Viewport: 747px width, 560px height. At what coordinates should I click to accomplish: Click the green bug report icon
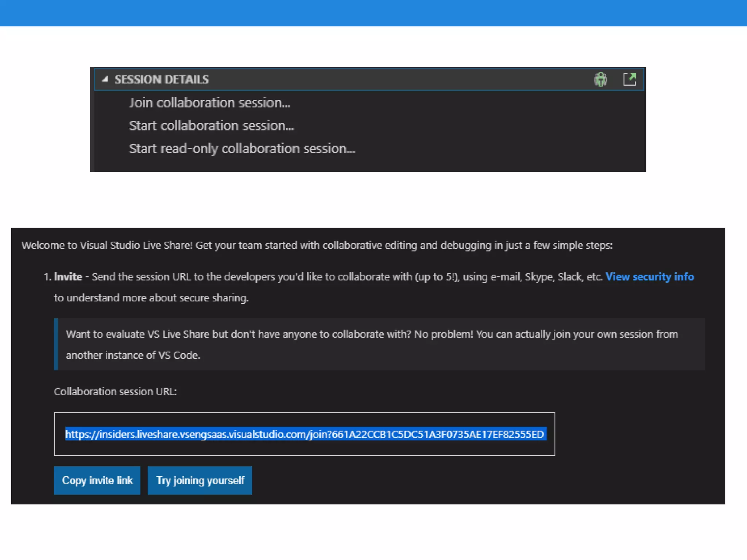[600, 79]
